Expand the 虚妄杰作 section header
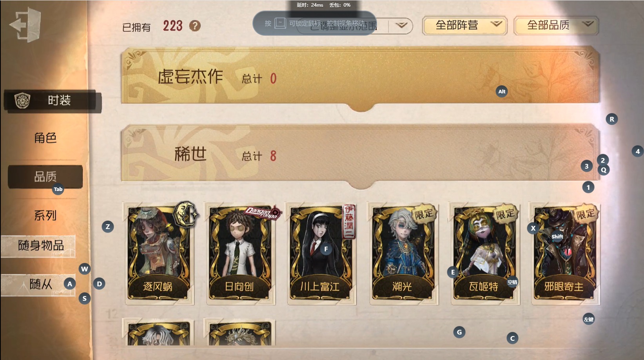Screen dimensions: 644x360 click(x=360, y=78)
